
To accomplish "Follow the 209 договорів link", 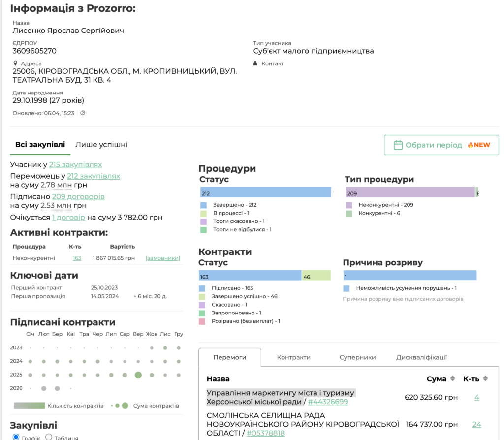I will click(x=78, y=197).
